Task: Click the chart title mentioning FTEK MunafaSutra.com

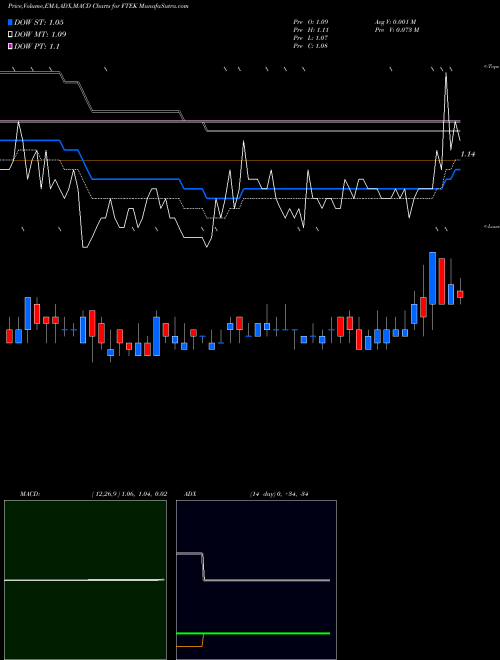Action: [98, 6]
